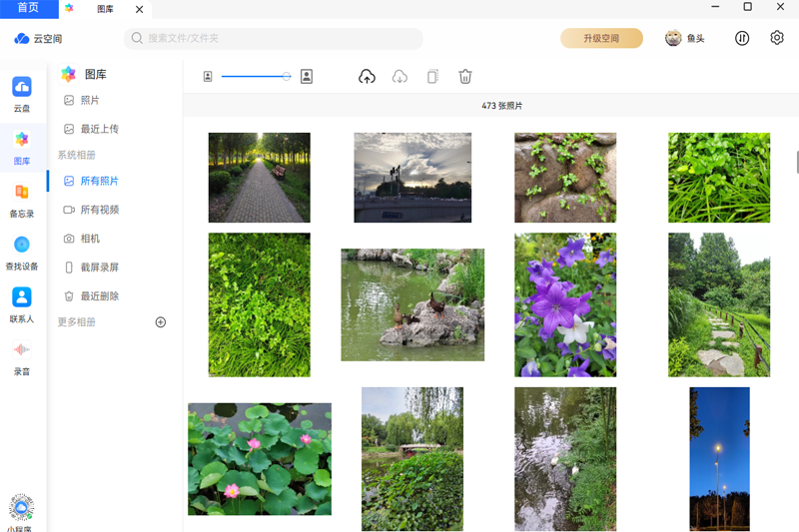
Task: Click the trash delete icon in toolbar
Action: point(465,77)
